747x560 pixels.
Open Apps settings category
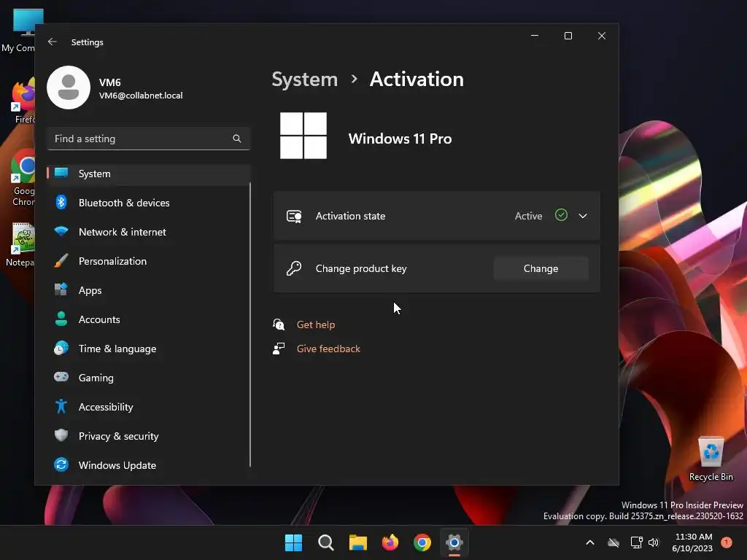coord(149,290)
